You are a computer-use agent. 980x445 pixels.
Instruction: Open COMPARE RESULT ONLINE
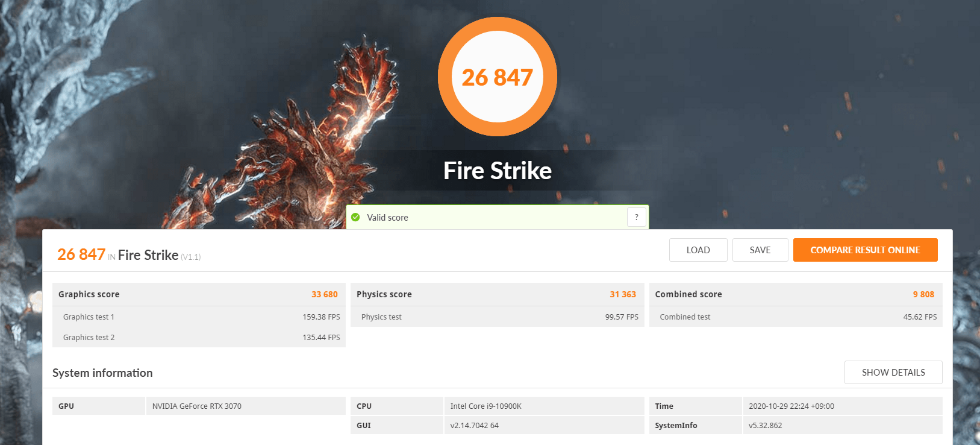pyautogui.click(x=866, y=250)
